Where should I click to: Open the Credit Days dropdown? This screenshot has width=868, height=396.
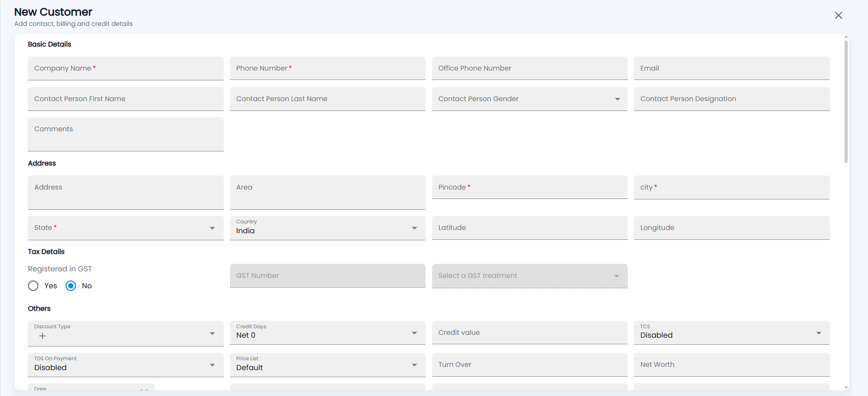tap(328, 333)
